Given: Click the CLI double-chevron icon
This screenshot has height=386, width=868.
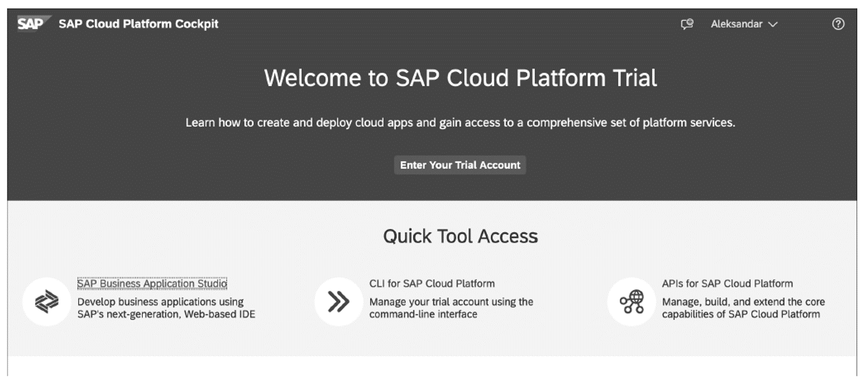Looking at the screenshot, I should 338,301.
